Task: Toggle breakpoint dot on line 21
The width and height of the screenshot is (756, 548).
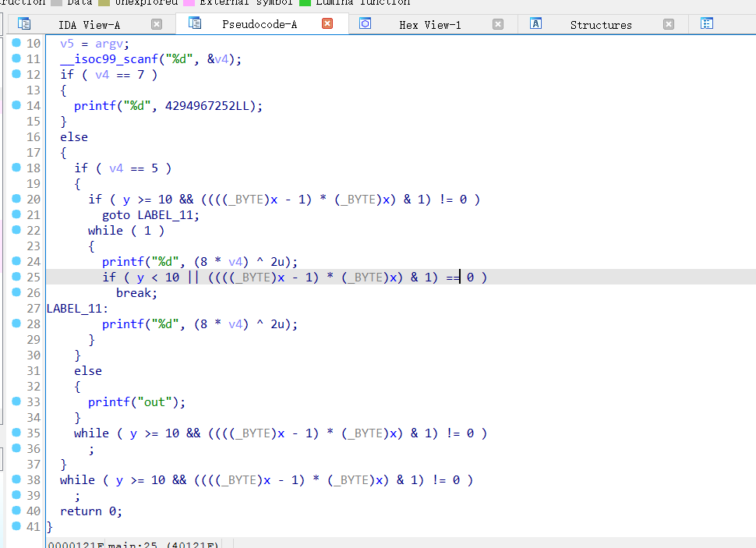Action: [16, 214]
